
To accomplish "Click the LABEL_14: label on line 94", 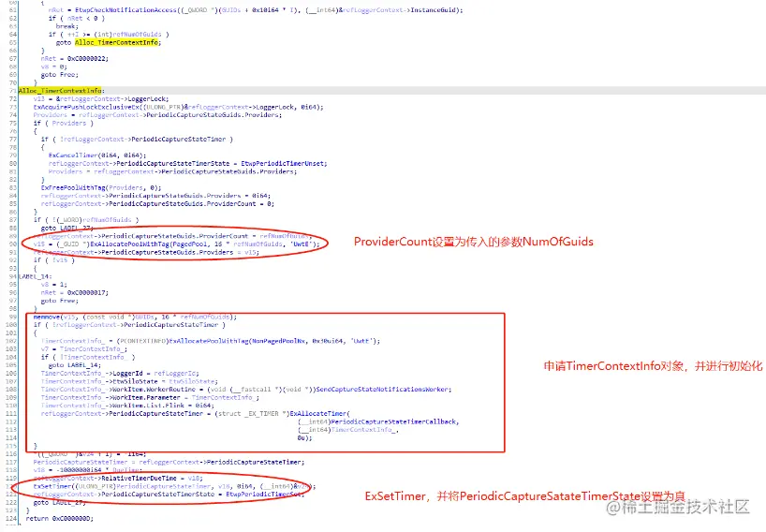I will click(x=36, y=276).
